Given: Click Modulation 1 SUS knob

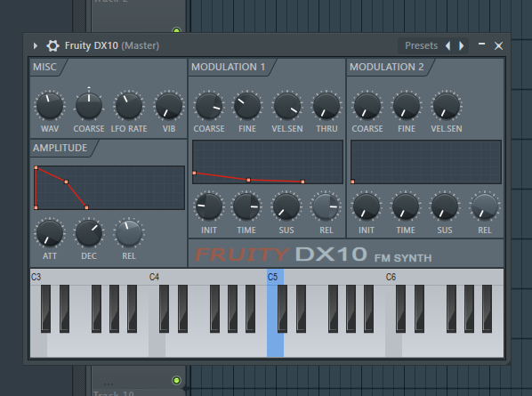Looking at the screenshot, I should click(x=286, y=206).
